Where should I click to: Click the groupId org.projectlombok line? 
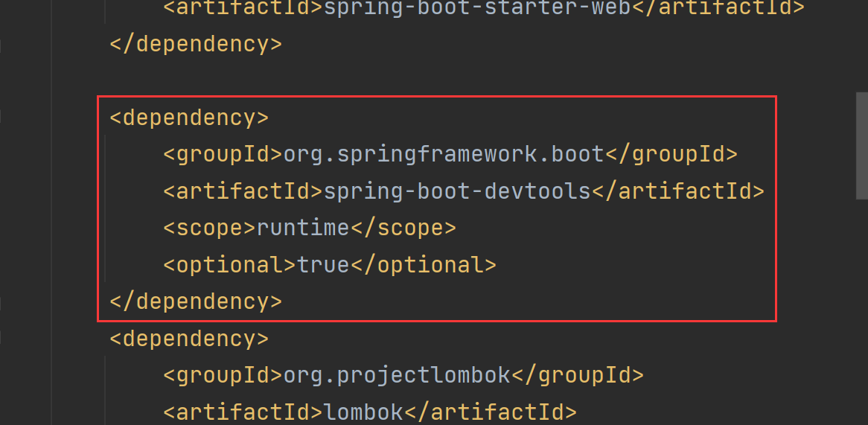pos(403,375)
